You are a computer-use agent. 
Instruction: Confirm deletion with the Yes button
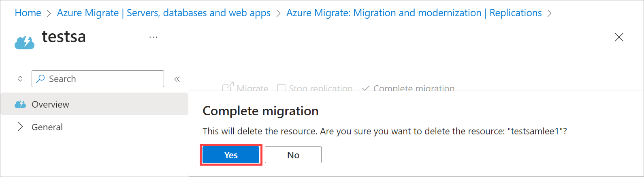[231, 155]
